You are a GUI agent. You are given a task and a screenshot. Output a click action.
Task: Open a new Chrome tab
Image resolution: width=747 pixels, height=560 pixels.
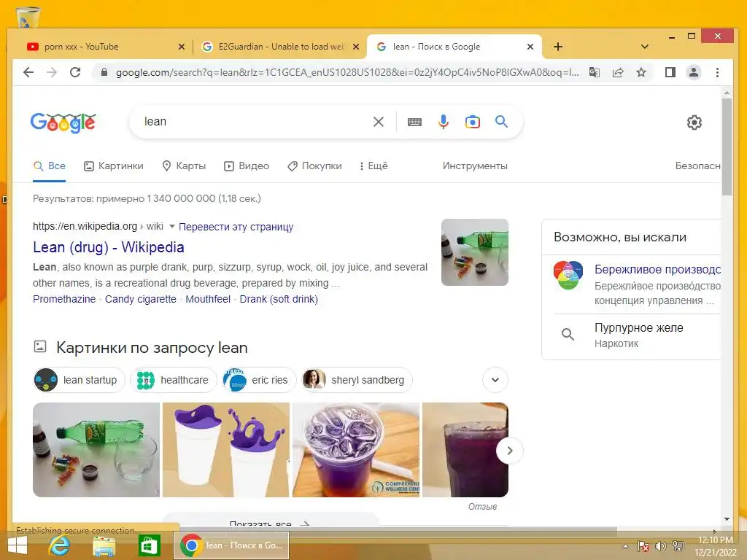click(558, 47)
